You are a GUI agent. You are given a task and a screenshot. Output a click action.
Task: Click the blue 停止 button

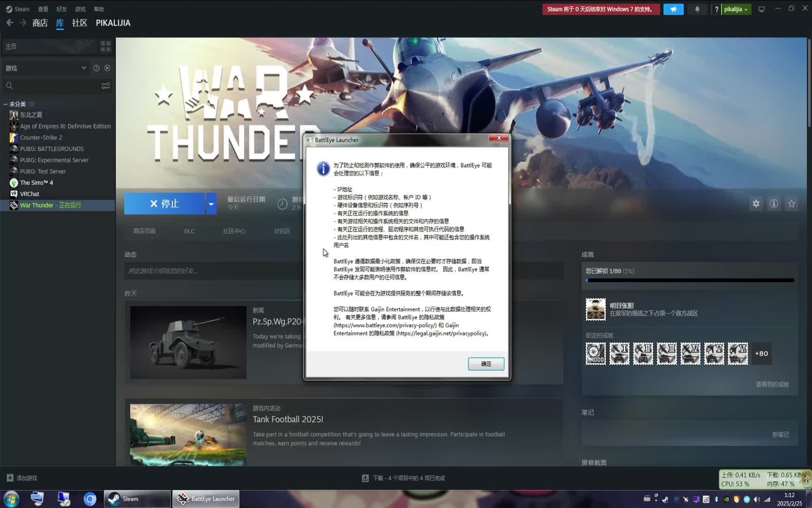[164, 204]
